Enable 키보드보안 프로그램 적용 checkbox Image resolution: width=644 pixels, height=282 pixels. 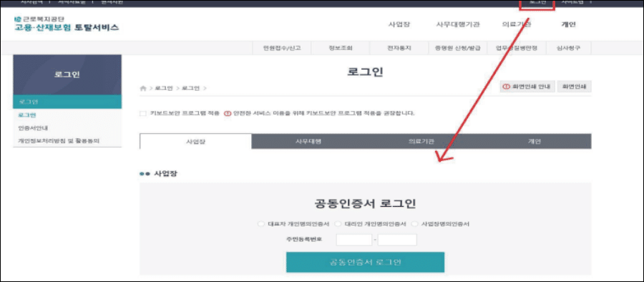[143, 114]
